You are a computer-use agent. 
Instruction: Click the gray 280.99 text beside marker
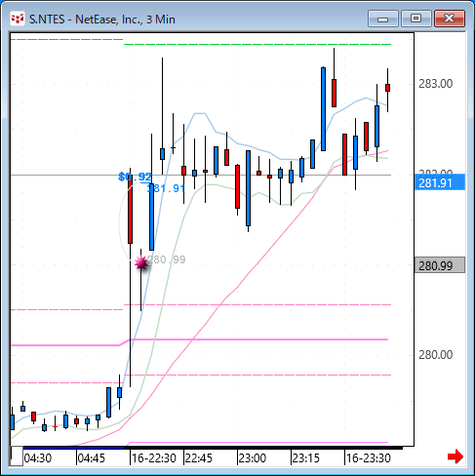click(x=167, y=259)
